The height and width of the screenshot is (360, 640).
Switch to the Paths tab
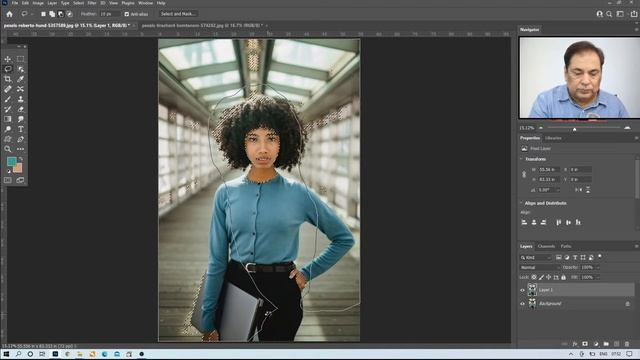[566, 246]
